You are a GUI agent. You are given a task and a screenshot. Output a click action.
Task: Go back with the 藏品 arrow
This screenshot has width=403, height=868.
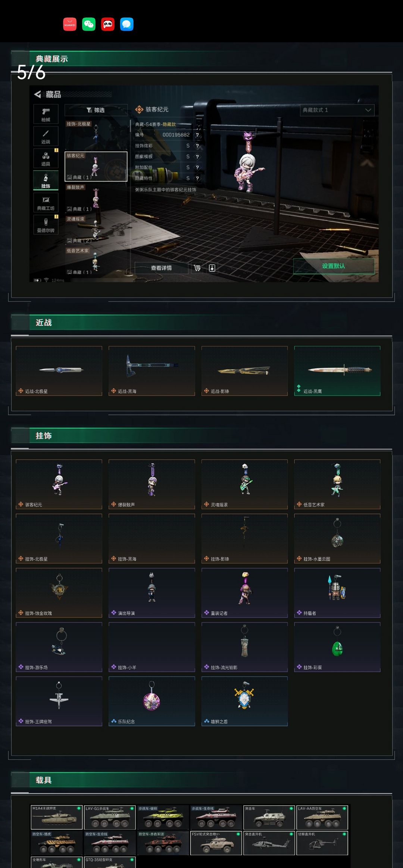[38, 94]
